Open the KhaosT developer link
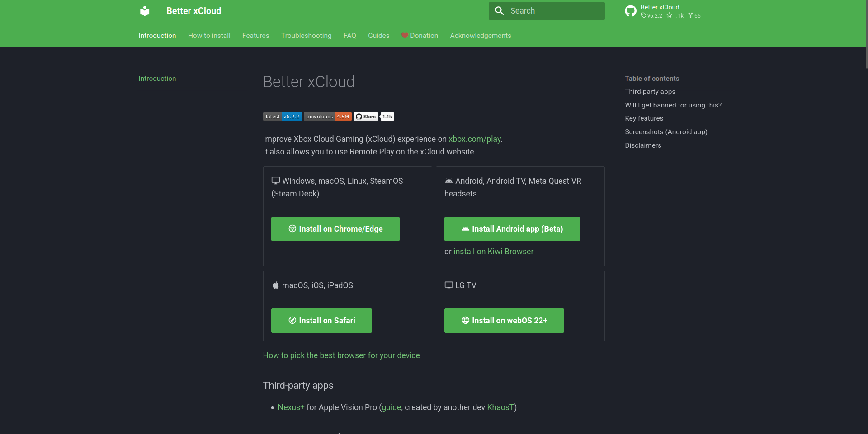The width and height of the screenshot is (868, 434). (x=500, y=407)
